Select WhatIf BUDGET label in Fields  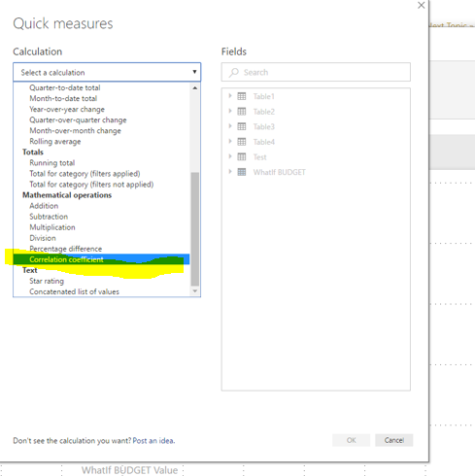coord(279,172)
